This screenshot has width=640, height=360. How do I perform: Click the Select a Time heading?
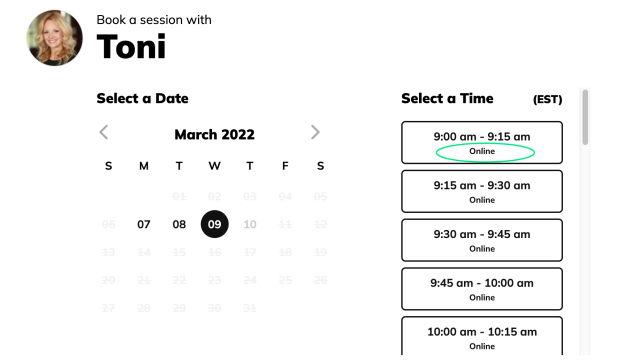[x=447, y=98]
